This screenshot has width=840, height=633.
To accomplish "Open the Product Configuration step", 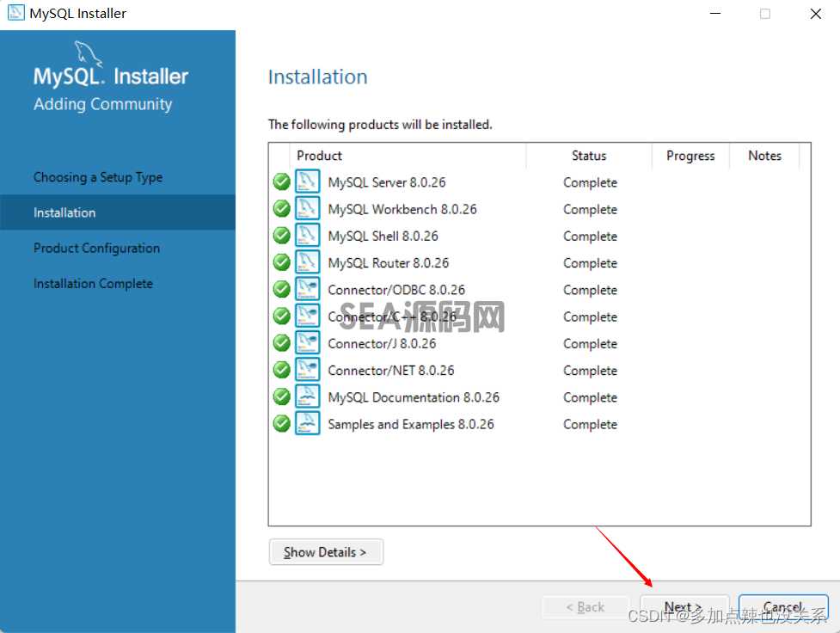I will (96, 249).
